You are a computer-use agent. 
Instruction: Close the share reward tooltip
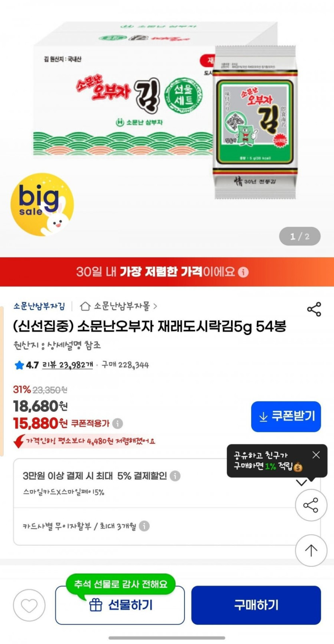[x=316, y=455]
